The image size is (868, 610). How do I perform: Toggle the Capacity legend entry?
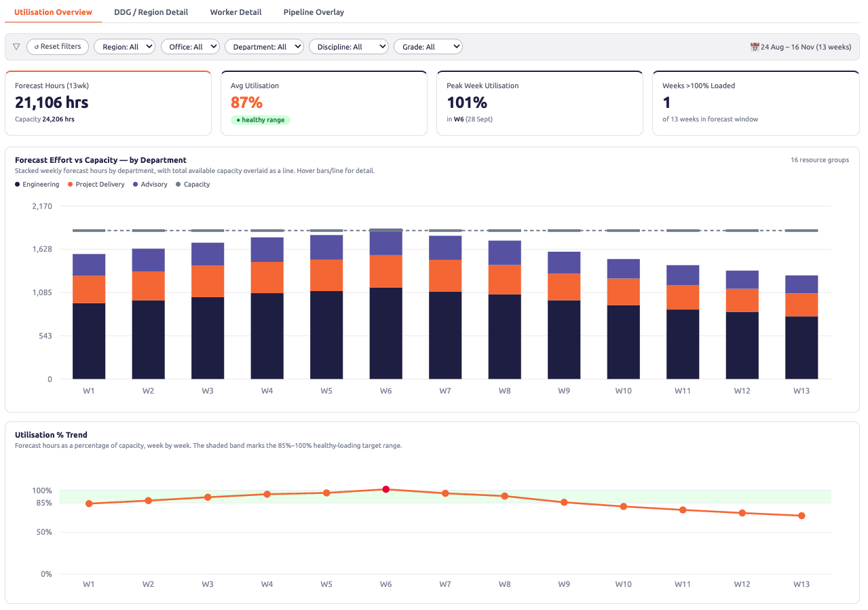193,185
